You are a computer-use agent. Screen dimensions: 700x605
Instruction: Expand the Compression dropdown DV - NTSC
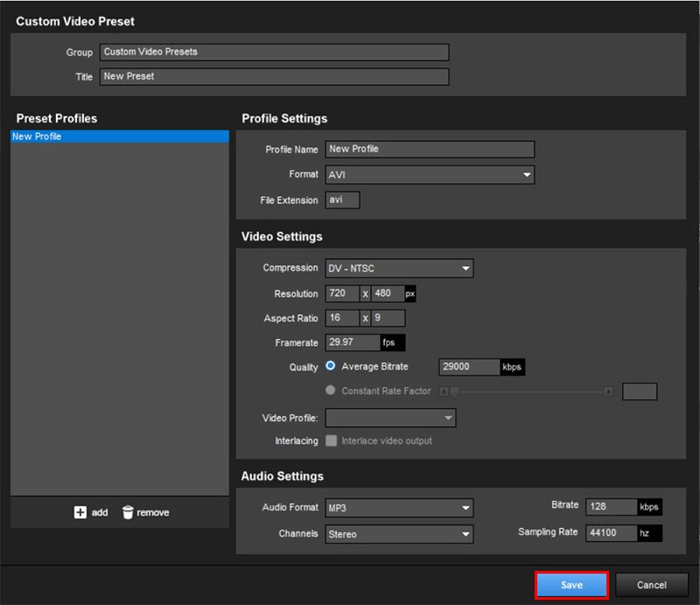[x=398, y=268]
